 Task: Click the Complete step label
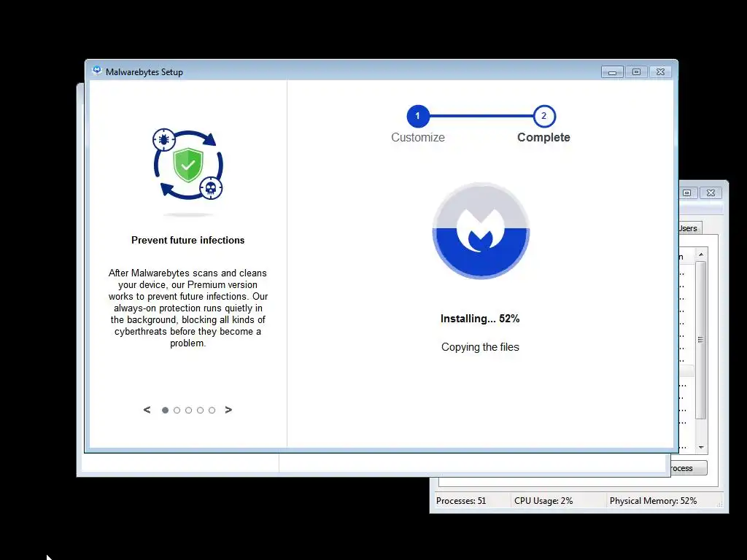(x=543, y=138)
